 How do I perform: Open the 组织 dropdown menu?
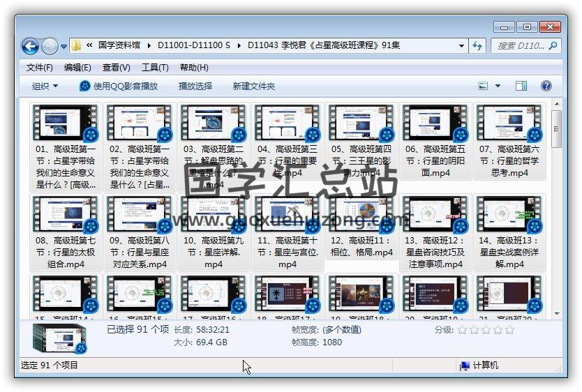(45, 86)
